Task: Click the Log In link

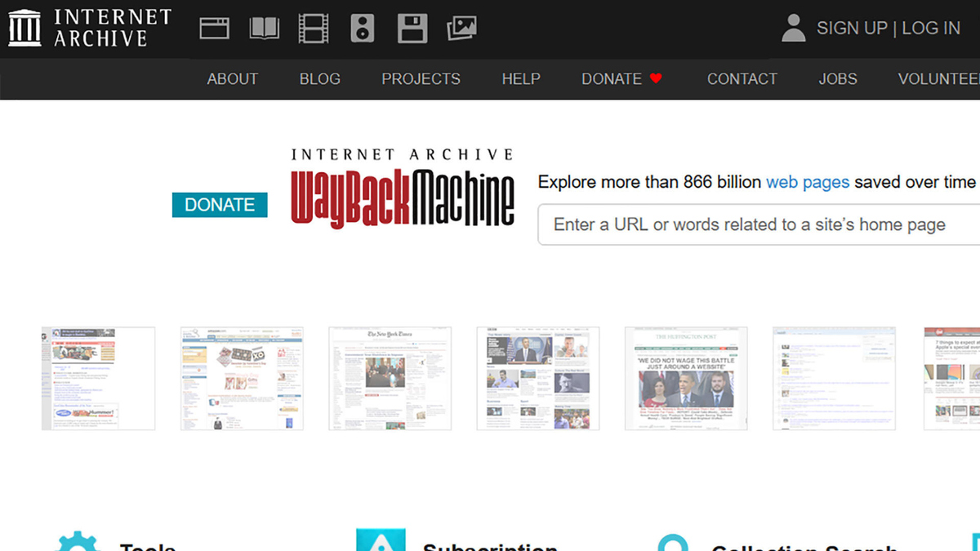Action: [x=931, y=28]
